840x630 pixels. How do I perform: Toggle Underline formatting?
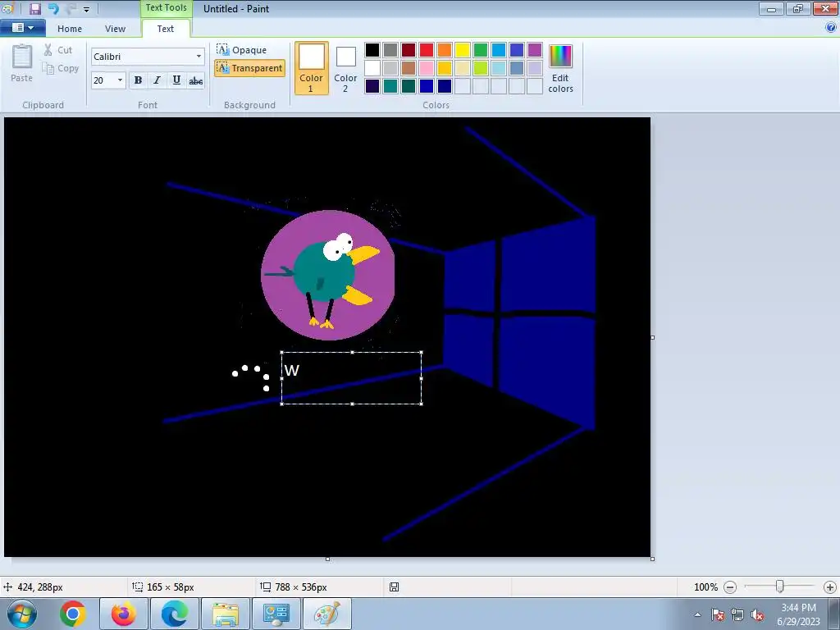[176, 80]
